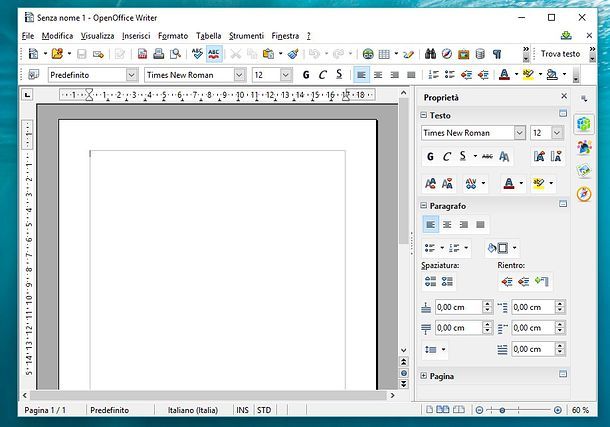610x427 pixels.
Task: Click sidebar font color A button
Action: 509,183
